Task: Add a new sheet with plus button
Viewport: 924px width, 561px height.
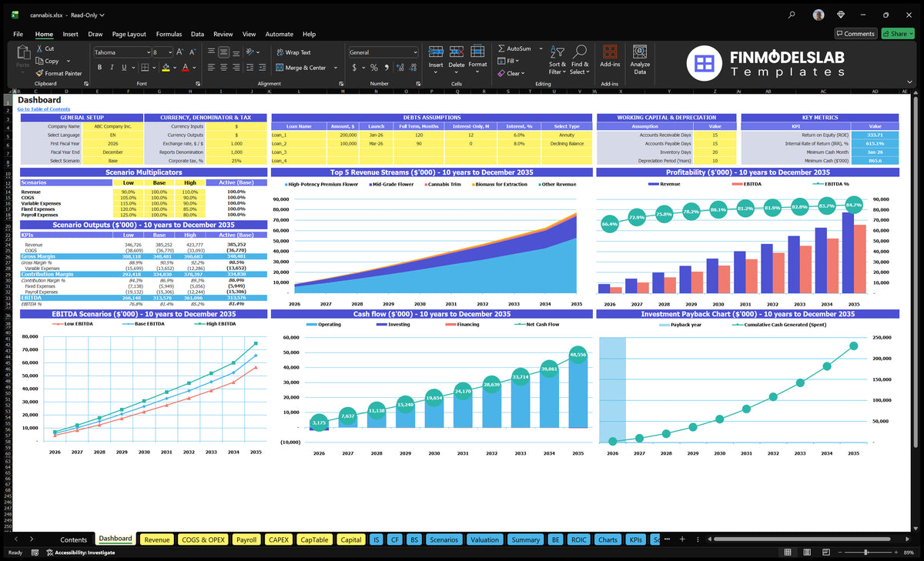Action: coord(681,539)
